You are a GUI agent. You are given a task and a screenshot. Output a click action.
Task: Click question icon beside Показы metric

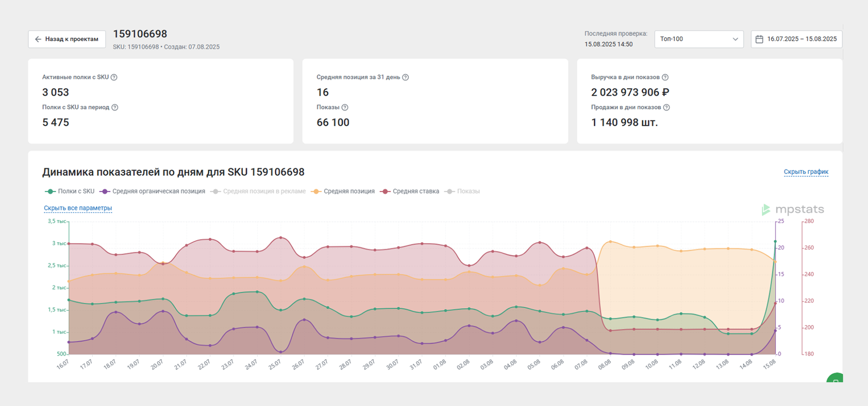(344, 107)
